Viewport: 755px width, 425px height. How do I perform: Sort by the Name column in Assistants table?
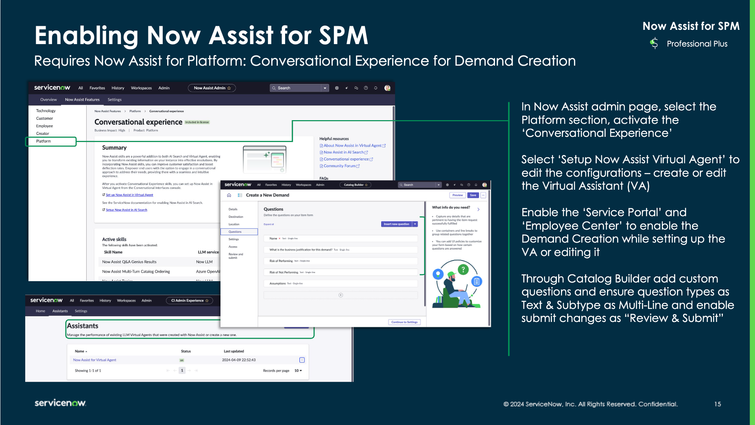tap(81, 351)
